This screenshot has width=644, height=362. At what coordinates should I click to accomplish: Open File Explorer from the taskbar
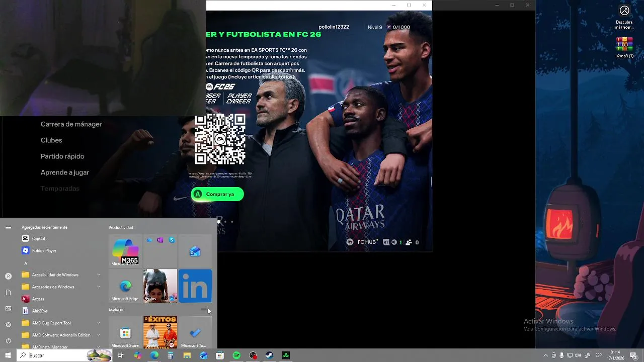187,355
